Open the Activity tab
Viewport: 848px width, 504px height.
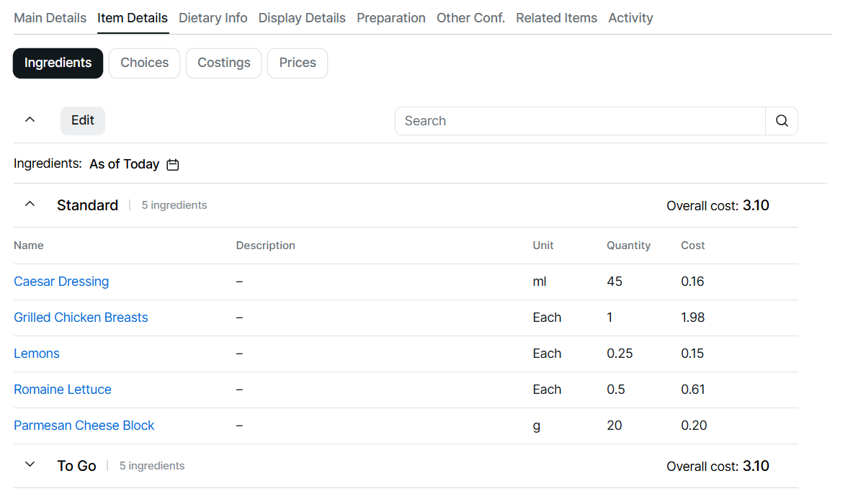(630, 18)
